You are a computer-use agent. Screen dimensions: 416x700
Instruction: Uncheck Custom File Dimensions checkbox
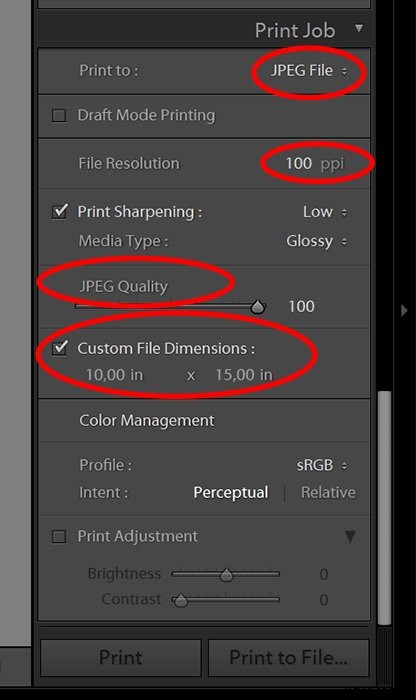59,348
